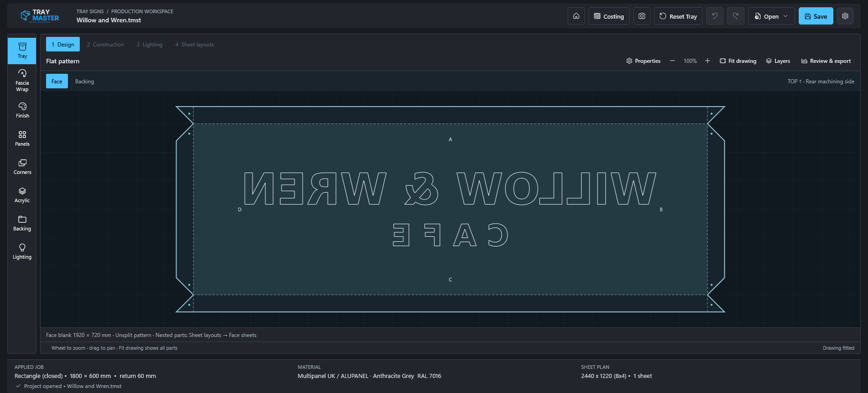Open the Panels sidebar tool

click(x=22, y=138)
